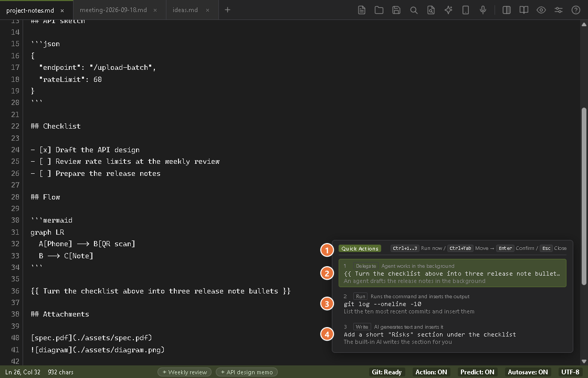588x378 pixels.
Task: Close the ideas.md tab
Action: (207, 10)
